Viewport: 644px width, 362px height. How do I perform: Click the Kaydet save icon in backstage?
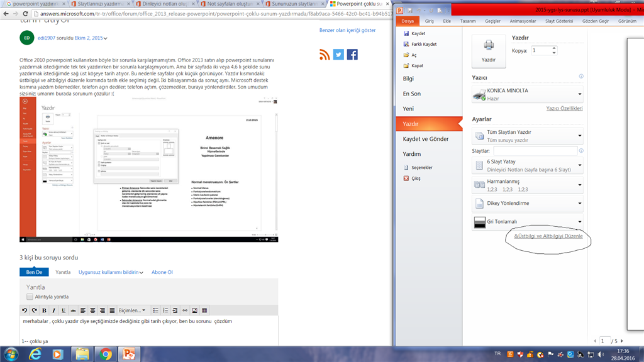[x=406, y=33]
